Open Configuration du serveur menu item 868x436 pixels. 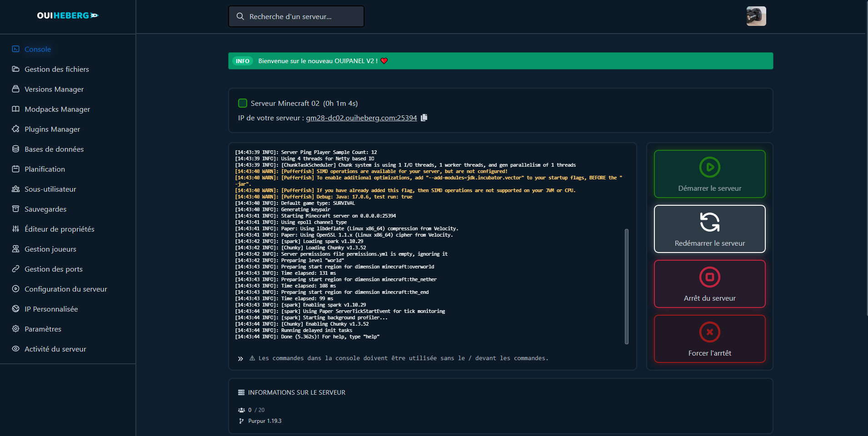[x=66, y=289]
